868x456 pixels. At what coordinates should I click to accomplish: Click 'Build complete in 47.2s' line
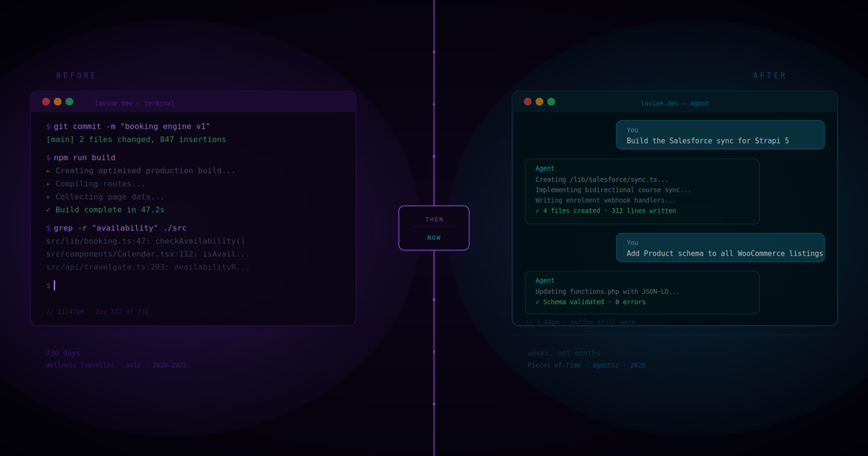pyautogui.click(x=106, y=210)
